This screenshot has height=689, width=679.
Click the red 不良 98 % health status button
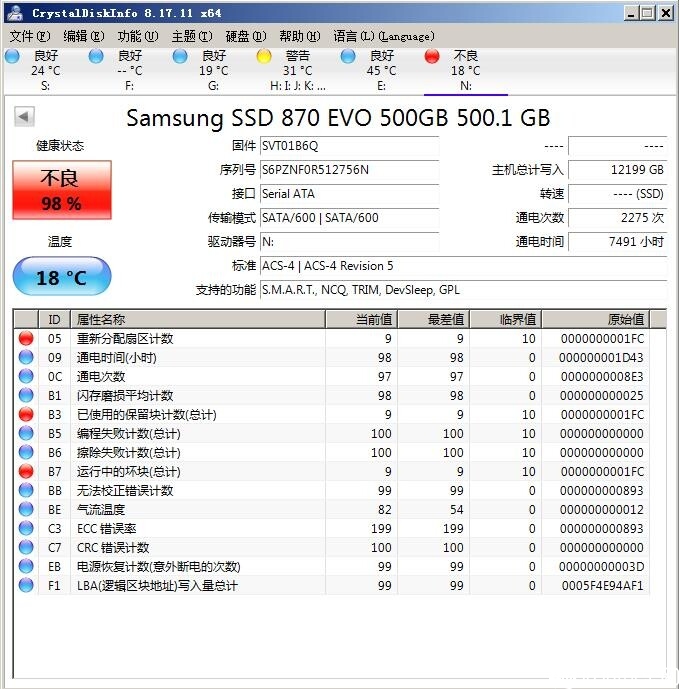tap(62, 190)
